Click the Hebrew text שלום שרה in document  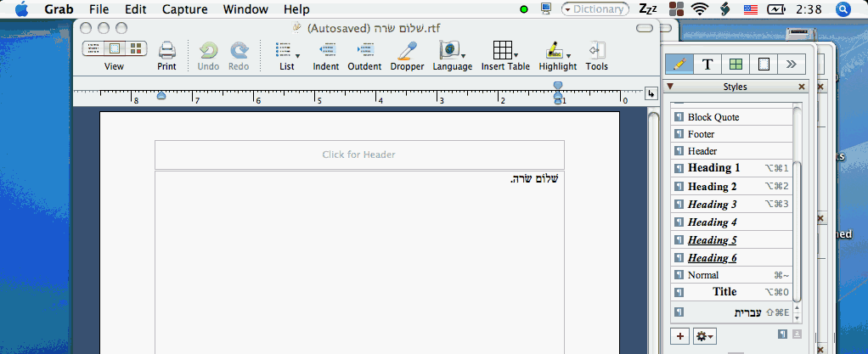click(534, 178)
